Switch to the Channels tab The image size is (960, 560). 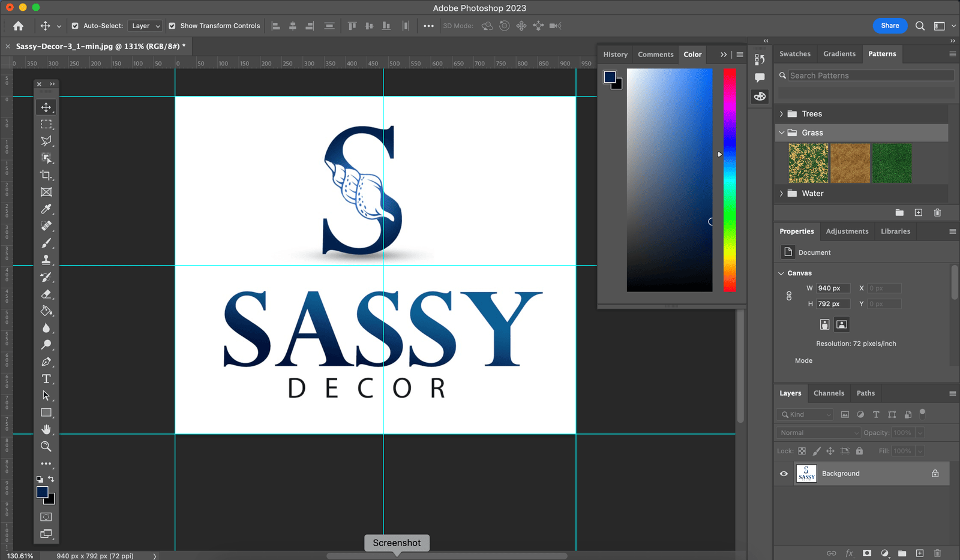coord(829,393)
